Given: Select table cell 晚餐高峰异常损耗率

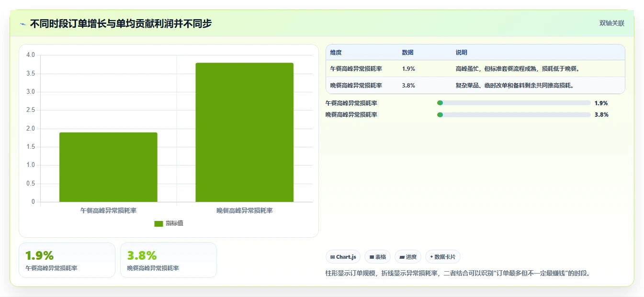Looking at the screenshot, I should [x=356, y=86].
